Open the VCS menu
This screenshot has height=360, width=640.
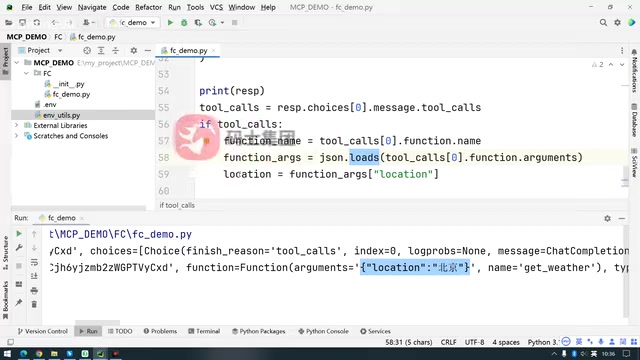[x=216, y=7]
